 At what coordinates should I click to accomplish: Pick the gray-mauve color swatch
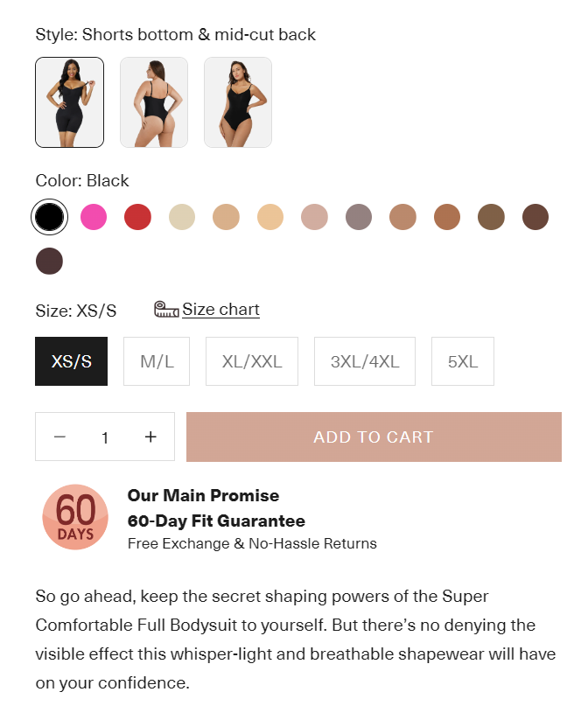pos(359,217)
